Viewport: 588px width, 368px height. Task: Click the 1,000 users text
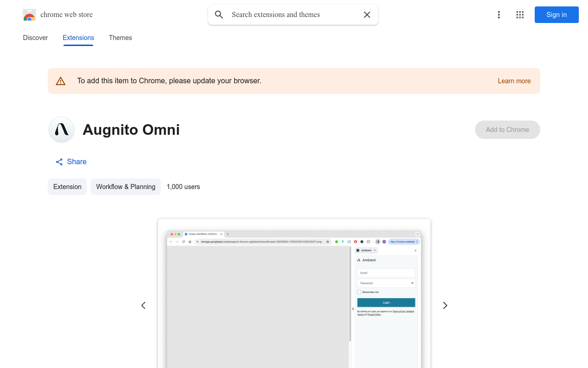(183, 187)
